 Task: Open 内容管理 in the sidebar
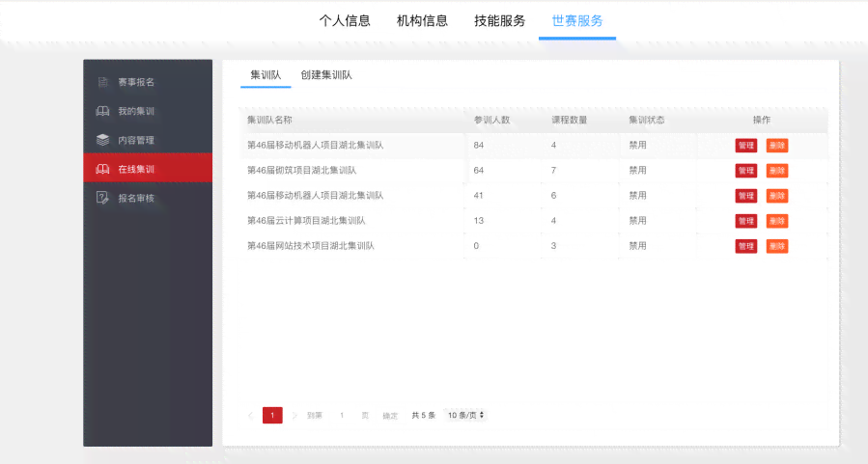point(148,140)
